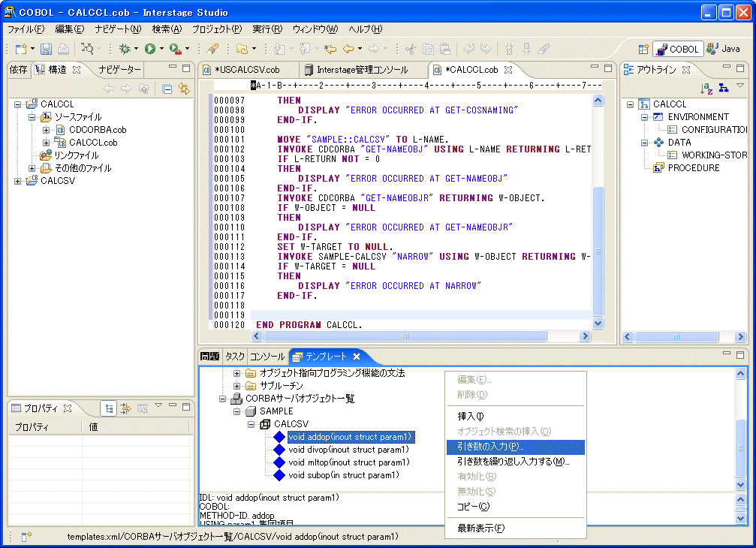Open the ナビゲート(N) menu

pos(118,29)
